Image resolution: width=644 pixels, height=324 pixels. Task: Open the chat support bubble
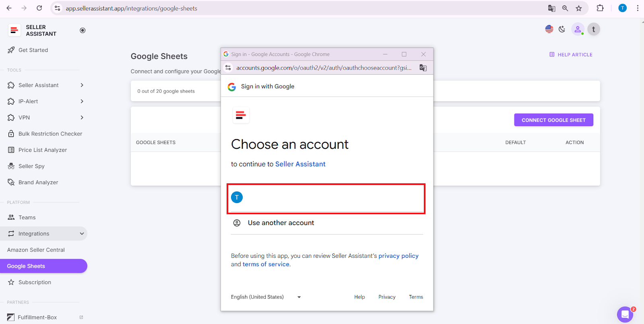pyautogui.click(x=625, y=315)
